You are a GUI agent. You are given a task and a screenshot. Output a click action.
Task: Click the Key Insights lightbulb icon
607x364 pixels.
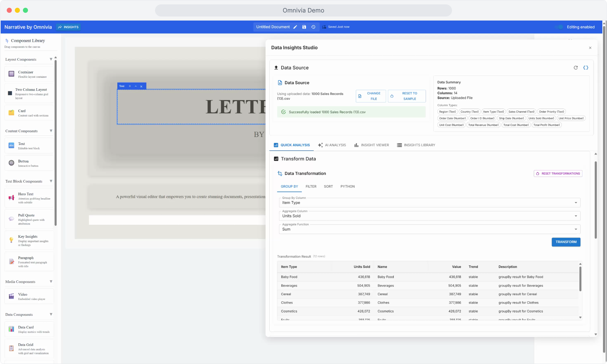click(x=11, y=240)
